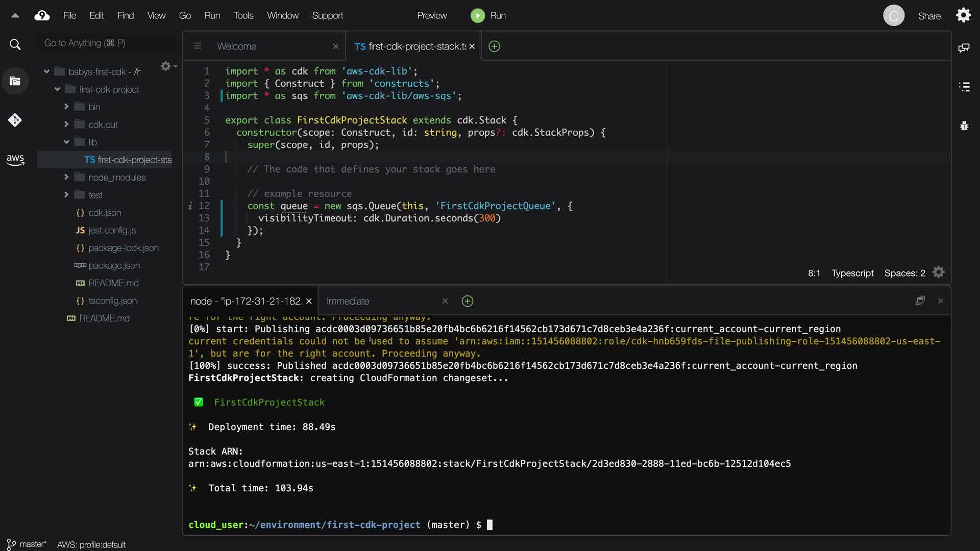
Task: Collapse the lib folder
Action: [x=66, y=142]
